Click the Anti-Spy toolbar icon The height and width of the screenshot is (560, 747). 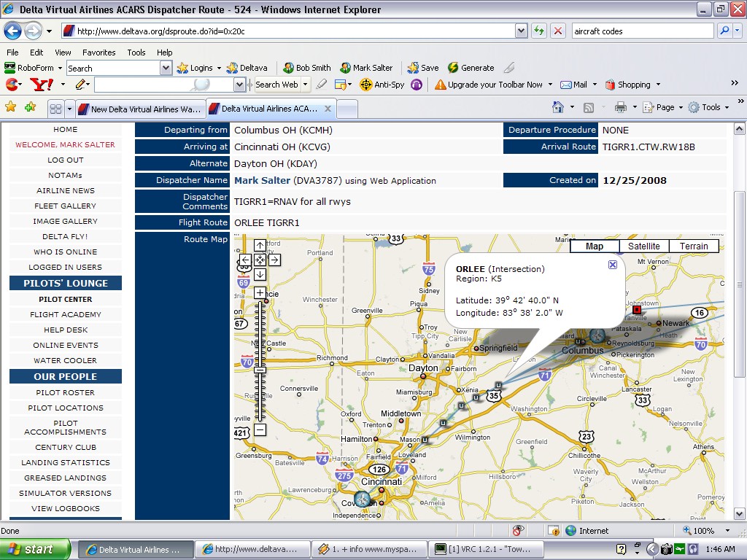click(x=366, y=85)
